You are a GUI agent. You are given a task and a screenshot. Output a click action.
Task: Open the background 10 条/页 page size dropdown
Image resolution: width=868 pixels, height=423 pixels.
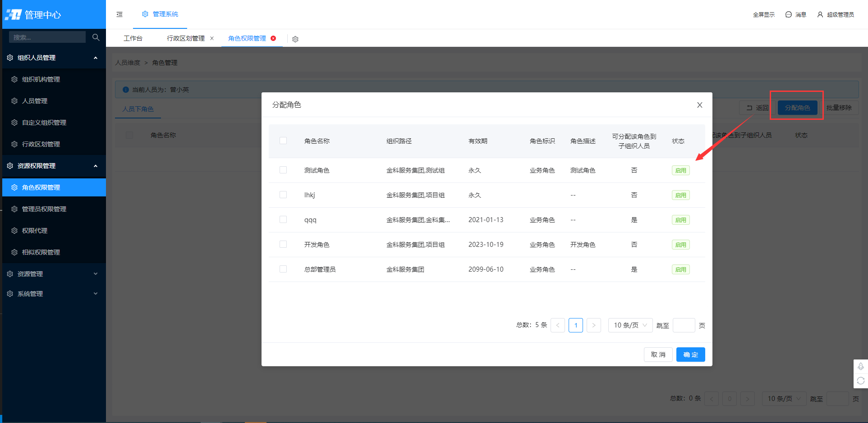point(784,399)
